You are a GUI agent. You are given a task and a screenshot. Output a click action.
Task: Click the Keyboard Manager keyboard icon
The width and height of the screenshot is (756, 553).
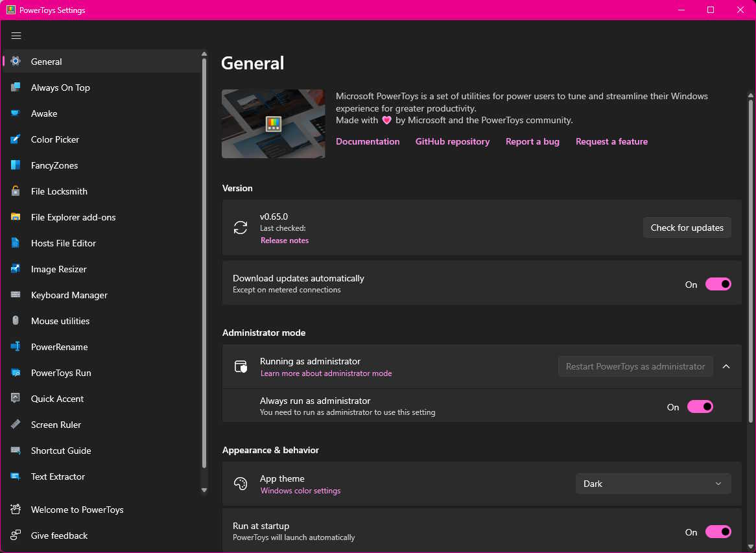tap(16, 295)
